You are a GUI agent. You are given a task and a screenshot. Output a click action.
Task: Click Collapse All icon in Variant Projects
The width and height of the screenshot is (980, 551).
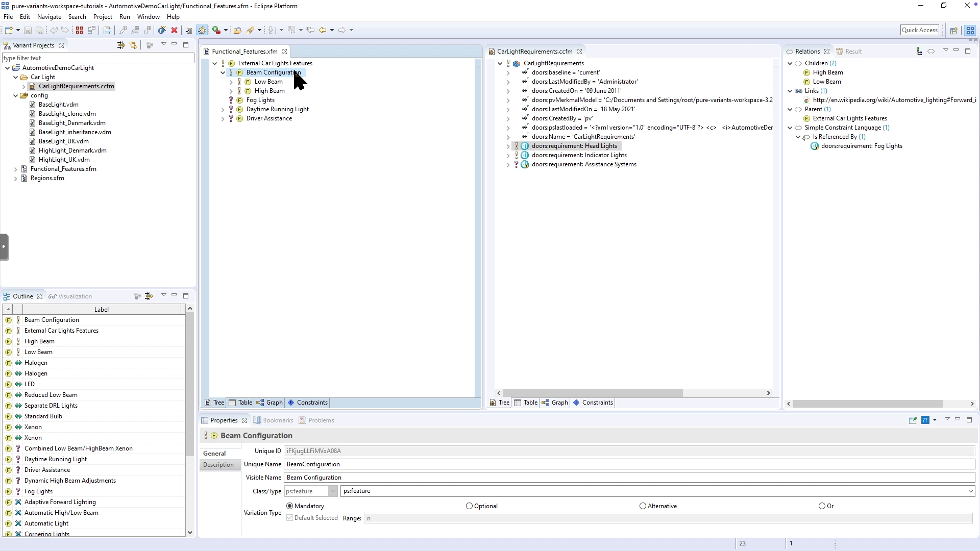(x=121, y=45)
